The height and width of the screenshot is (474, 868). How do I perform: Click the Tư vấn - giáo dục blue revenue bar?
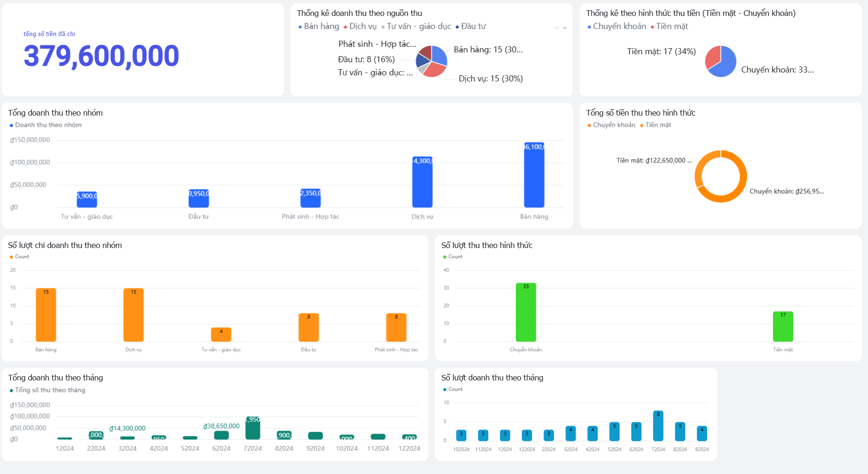pyautogui.click(x=87, y=199)
